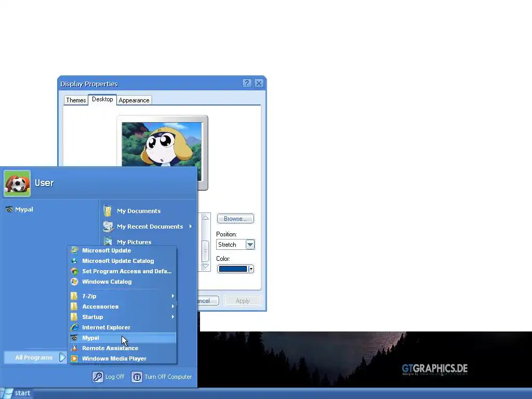Expand the Startup submenu arrow
Image resolution: width=532 pixels, height=399 pixels.
(x=172, y=317)
